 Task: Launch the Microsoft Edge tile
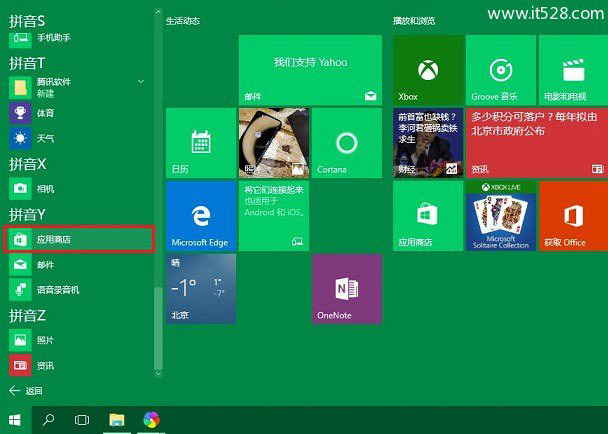tap(201, 216)
